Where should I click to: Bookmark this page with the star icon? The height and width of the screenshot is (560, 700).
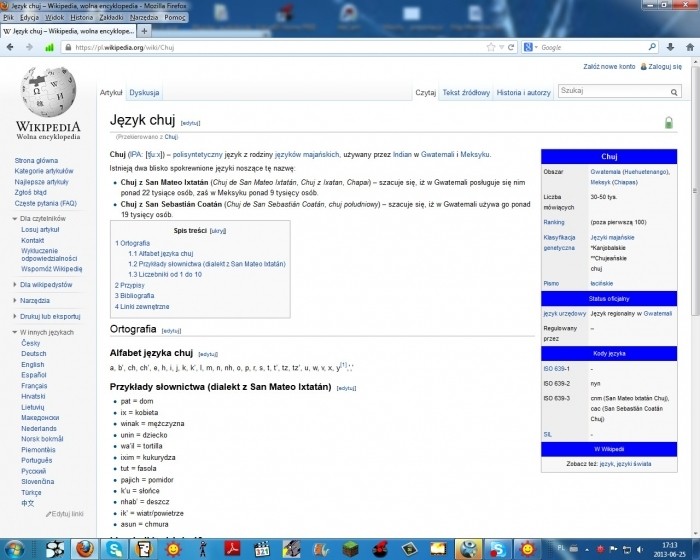491,47
